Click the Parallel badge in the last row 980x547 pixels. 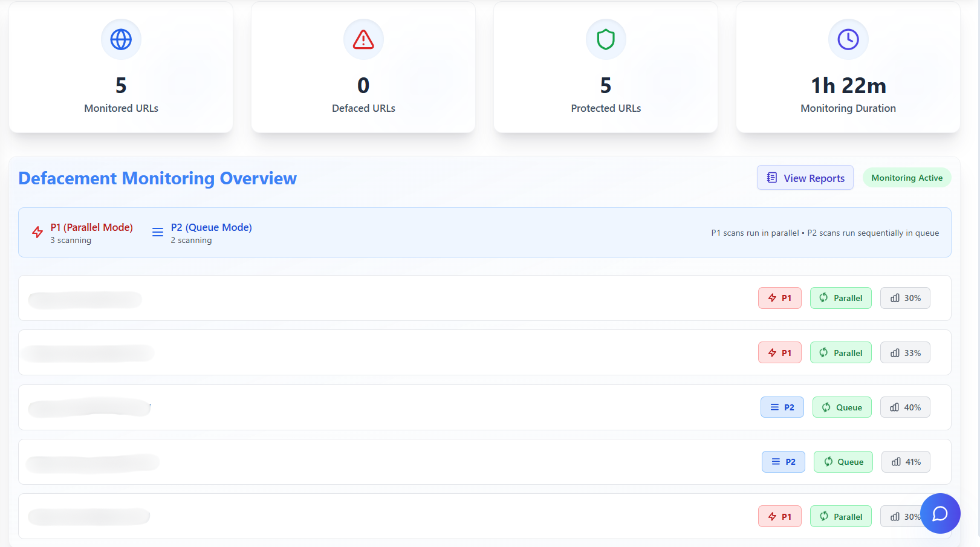pos(840,517)
